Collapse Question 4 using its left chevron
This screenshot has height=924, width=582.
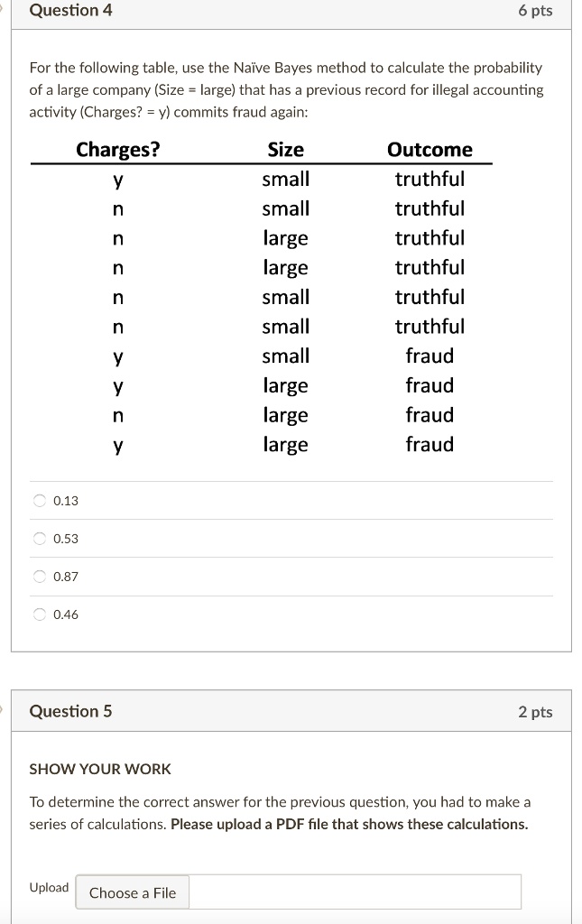(4, 10)
